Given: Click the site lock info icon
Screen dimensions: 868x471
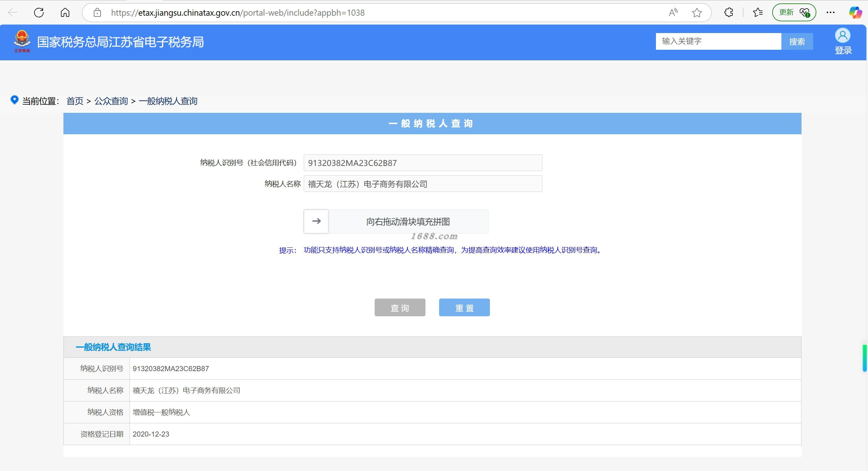Looking at the screenshot, I should [98, 13].
